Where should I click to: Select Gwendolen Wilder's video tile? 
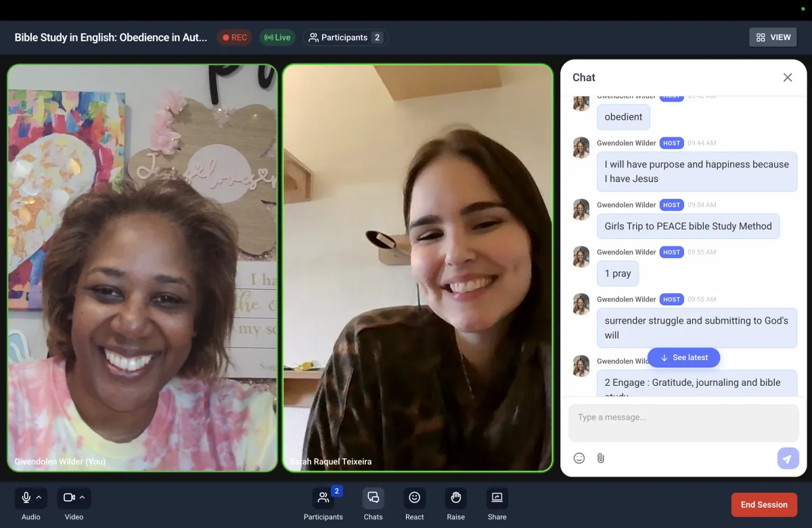pos(142,268)
